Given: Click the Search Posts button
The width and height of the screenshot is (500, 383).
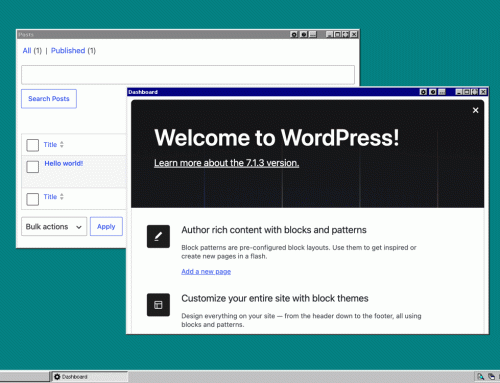Looking at the screenshot, I should 49,99.
